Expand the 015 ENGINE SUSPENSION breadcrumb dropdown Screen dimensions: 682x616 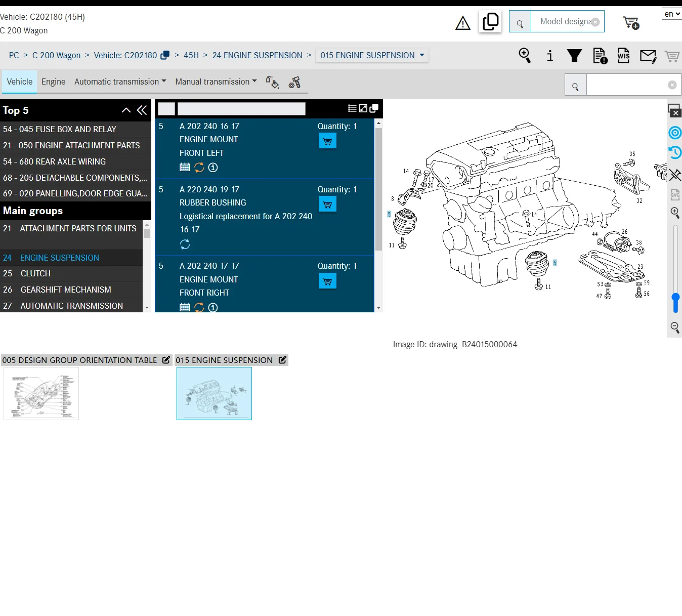point(372,55)
